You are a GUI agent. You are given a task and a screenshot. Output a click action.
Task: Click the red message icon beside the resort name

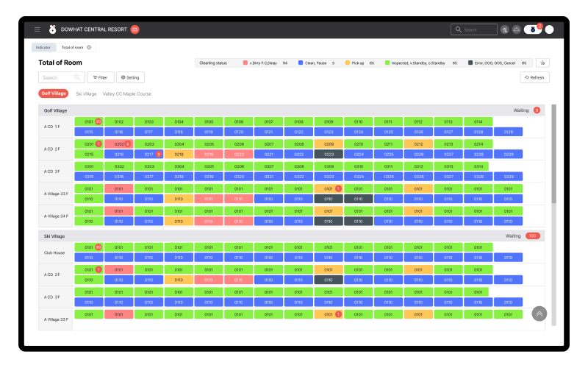(x=135, y=29)
